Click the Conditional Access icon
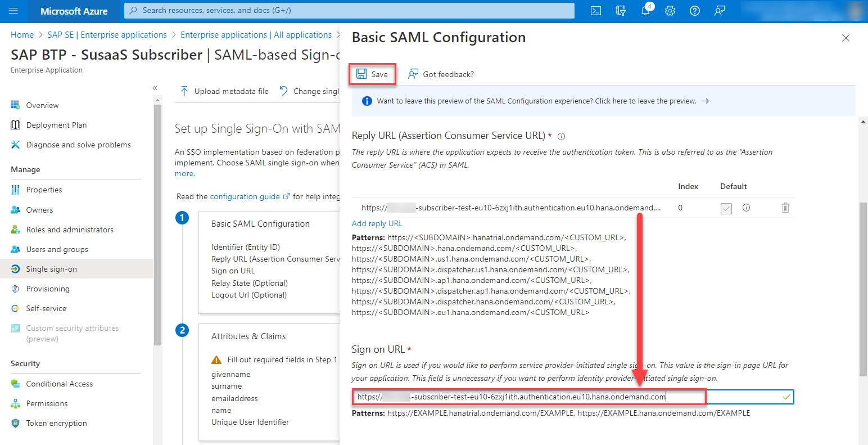The image size is (868, 445). point(16,384)
